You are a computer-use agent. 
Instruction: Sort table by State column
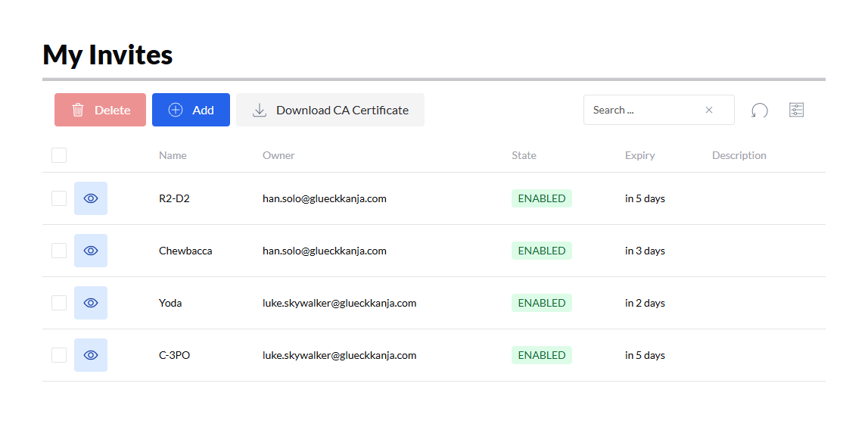[524, 155]
